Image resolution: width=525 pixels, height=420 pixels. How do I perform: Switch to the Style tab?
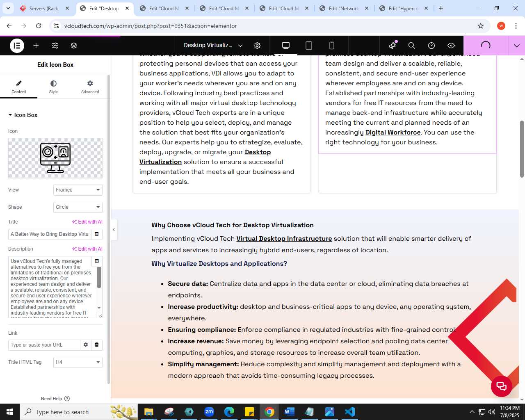click(53, 87)
